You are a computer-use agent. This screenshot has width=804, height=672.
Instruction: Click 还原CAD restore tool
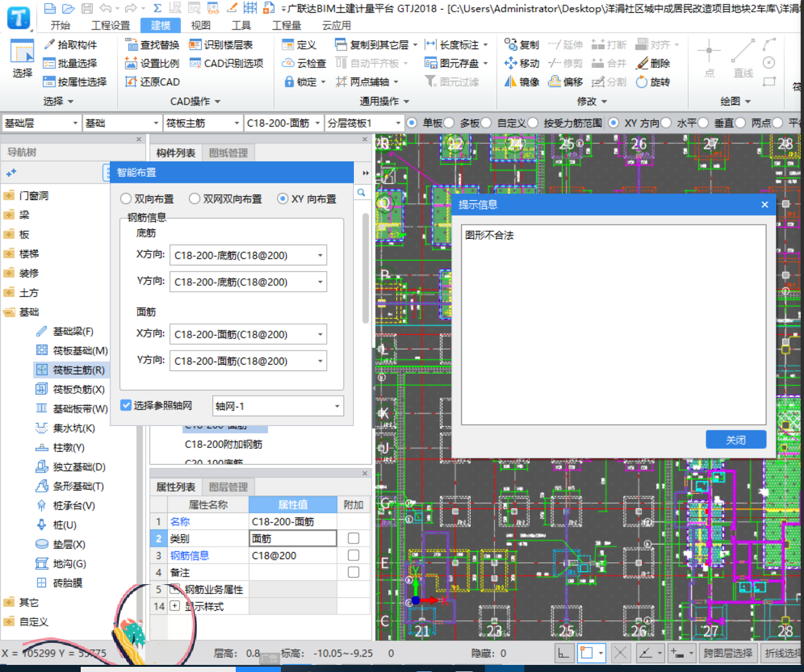pyautogui.click(x=152, y=82)
